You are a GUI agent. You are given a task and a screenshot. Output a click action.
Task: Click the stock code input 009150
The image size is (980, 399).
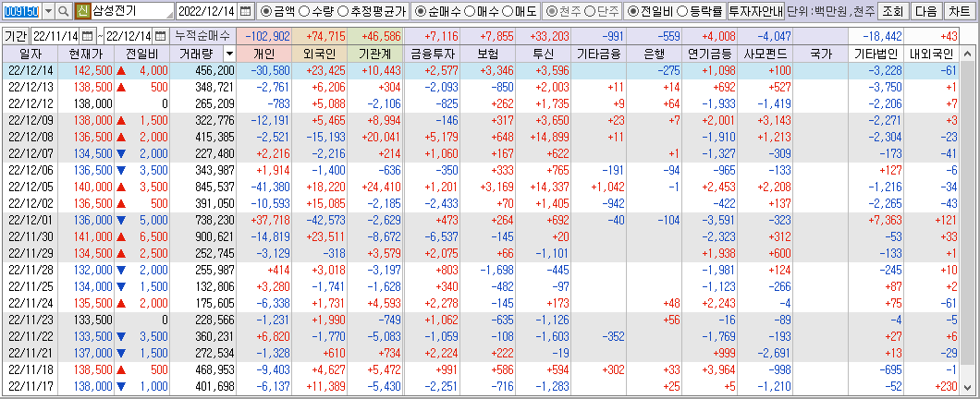click(x=22, y=10)
